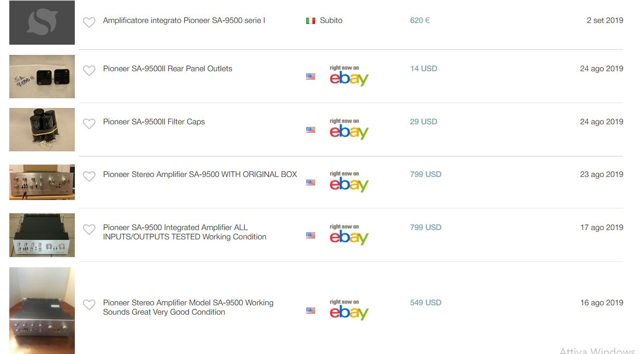Open Pioneer SA-9500II Rear Panel Outlets listing
The width and height of the screenshot is (644, 354).
tap(167, 69)
